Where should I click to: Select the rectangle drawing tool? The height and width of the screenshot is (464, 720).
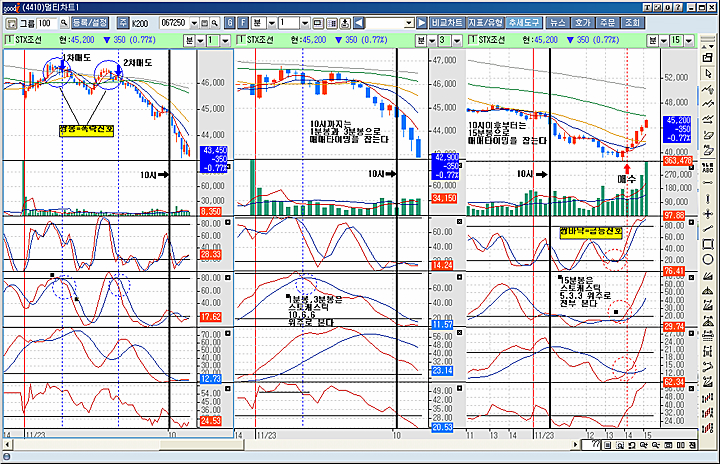pos(708,244)
